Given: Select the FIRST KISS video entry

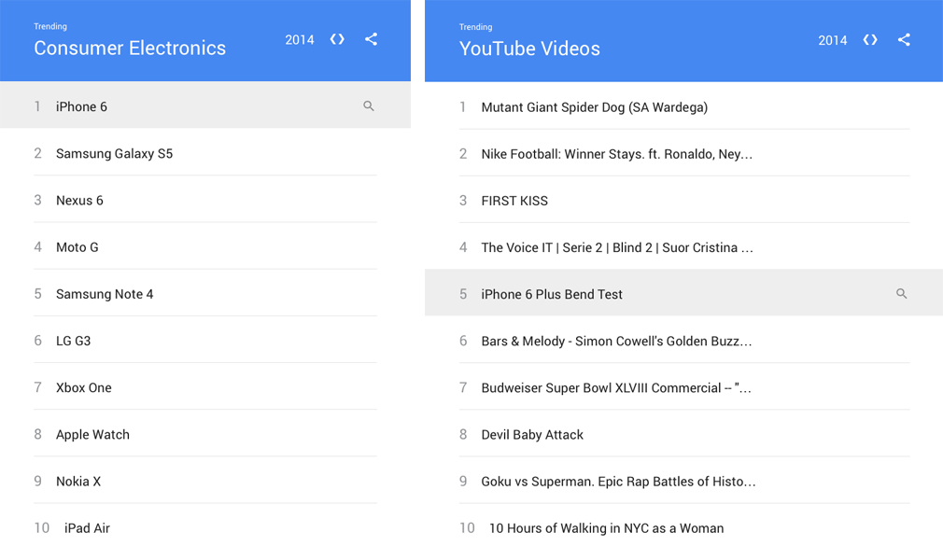Looking at the screenshot, I should point(514,201).
